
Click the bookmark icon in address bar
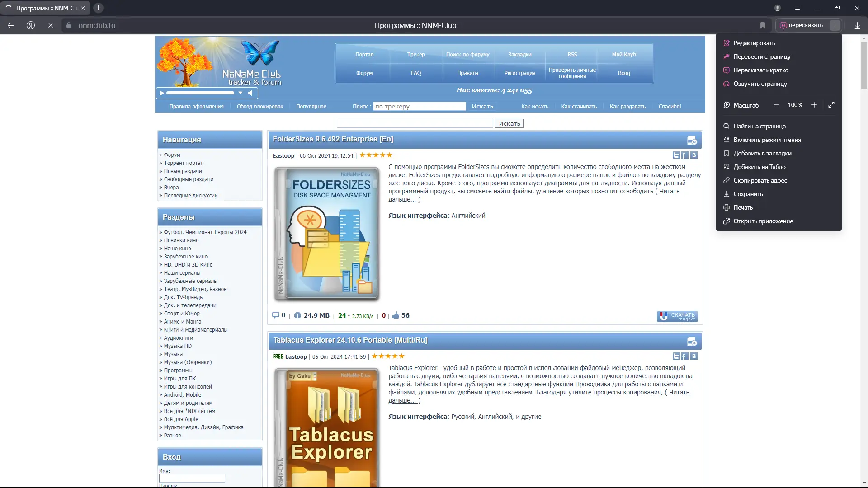coord(762,25)
